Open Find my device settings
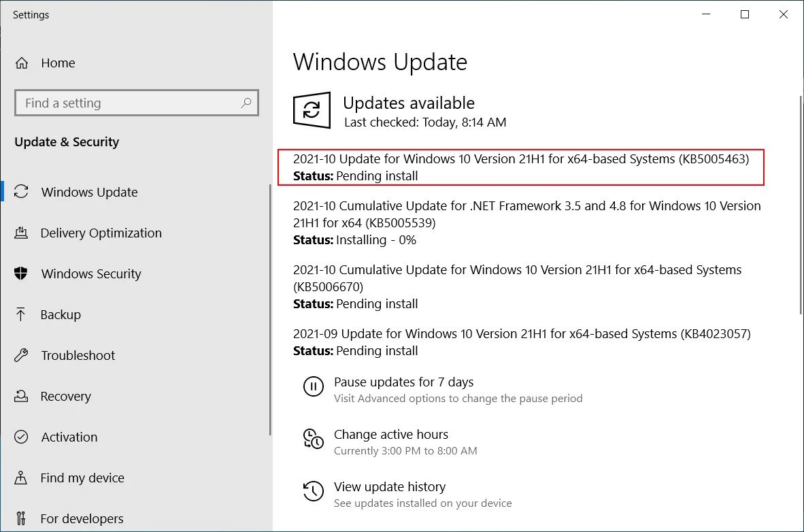 click(x=82, y=478)
